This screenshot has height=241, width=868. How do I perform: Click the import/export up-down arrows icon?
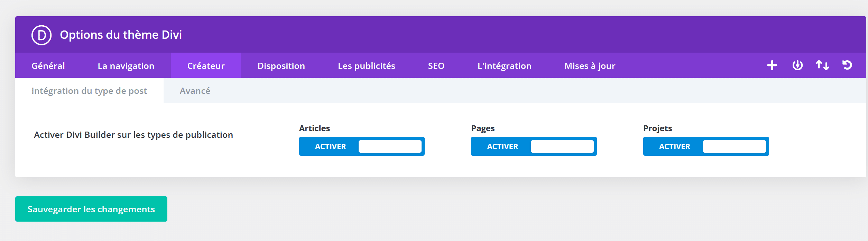click(x=822, y=65)
